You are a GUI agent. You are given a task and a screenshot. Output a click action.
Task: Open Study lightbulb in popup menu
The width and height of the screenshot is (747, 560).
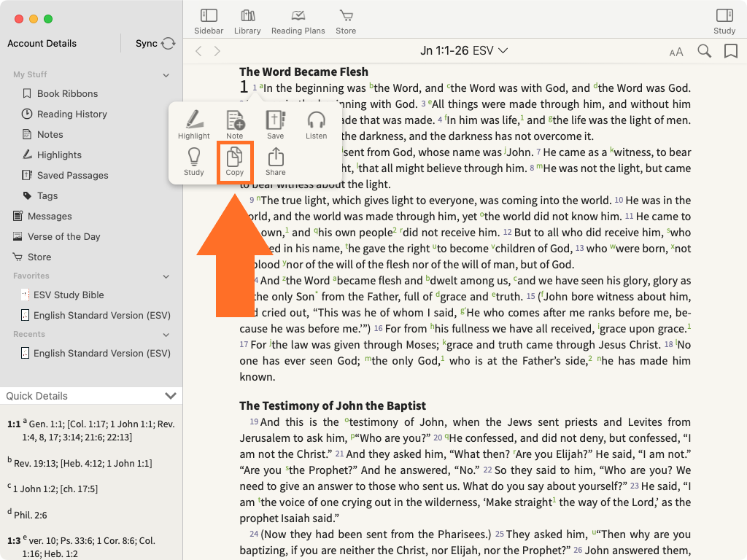click(193, 161)
